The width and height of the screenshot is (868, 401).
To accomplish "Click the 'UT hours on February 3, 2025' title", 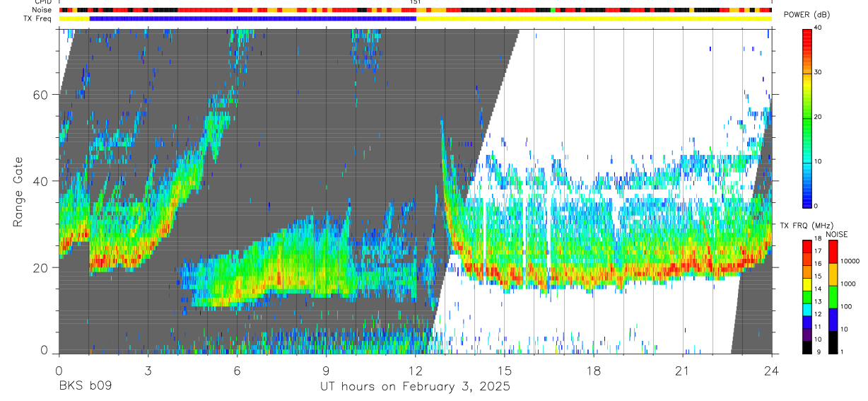I will pyautogui.click(x=415, y=386).
